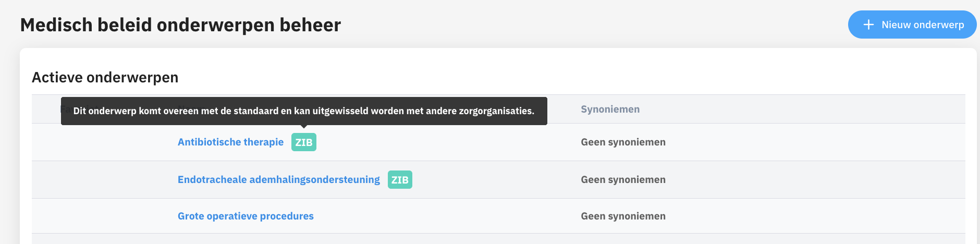Click the Actieve onderwerpen section heading
980x244 pixels.
[x=105, y=78]
